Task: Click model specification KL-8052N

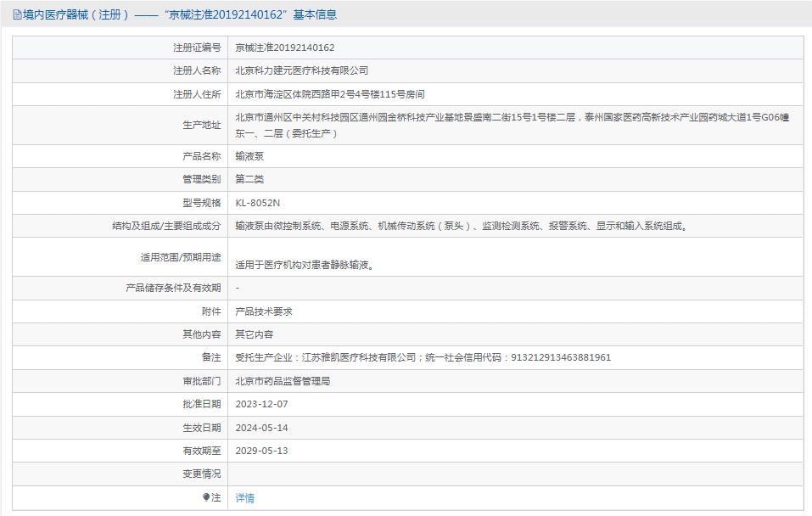Action: click(257, 203)
